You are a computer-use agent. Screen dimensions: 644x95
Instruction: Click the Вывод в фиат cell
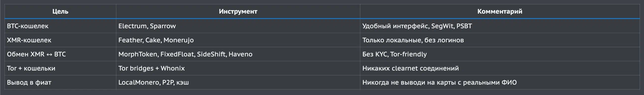(x=60, y=82)
